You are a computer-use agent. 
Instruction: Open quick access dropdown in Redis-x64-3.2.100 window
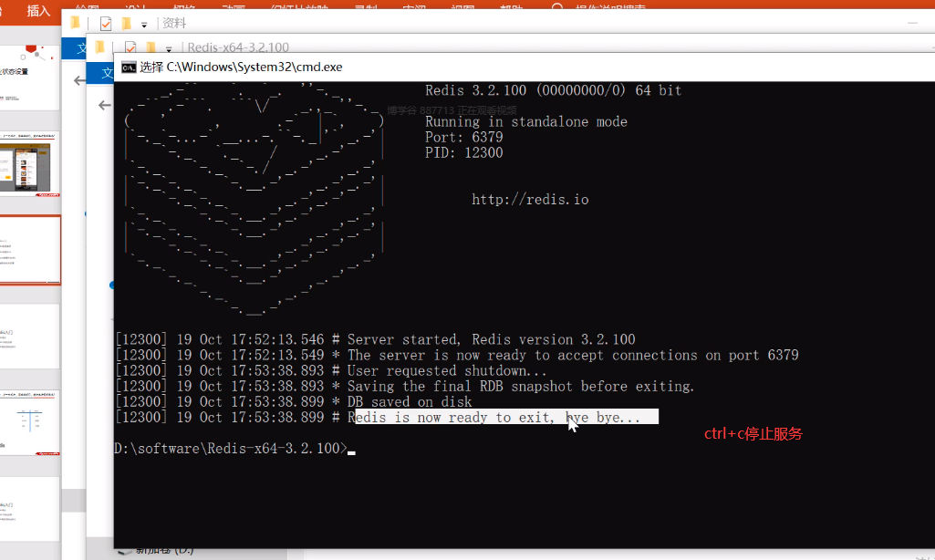point(169,49)
